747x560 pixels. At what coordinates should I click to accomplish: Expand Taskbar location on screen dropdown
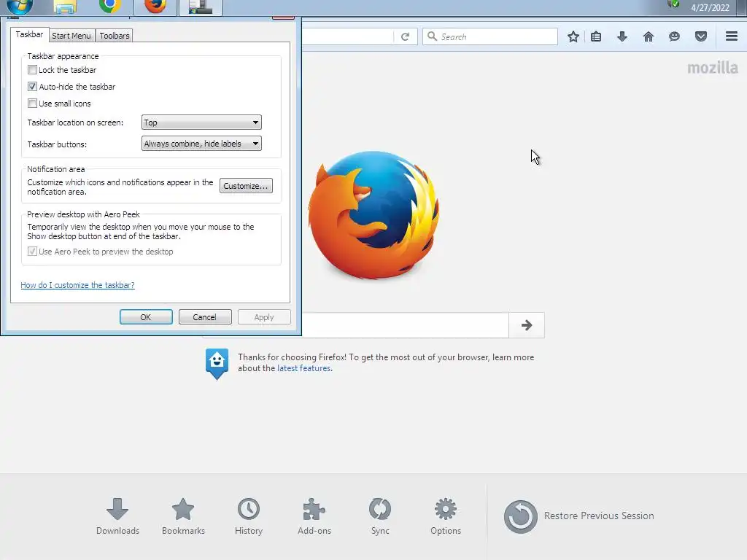tap(201, 122)
